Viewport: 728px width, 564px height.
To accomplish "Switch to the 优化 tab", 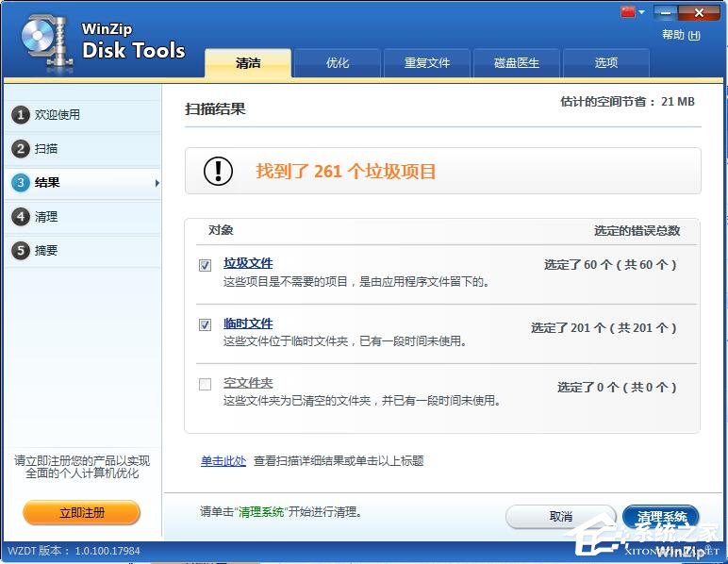I will point(337,62).
